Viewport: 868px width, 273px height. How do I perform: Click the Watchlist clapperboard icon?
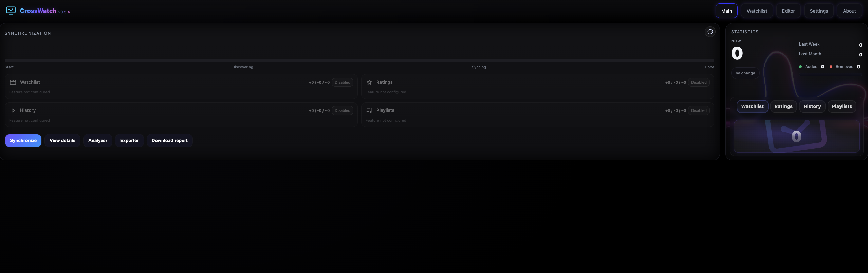point(13,82)
